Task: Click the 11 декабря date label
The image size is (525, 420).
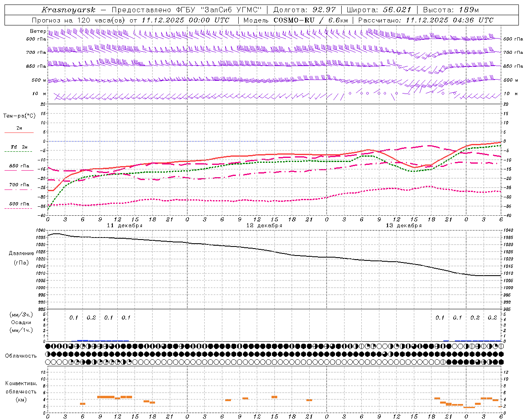Action: [x=125, y=226]
